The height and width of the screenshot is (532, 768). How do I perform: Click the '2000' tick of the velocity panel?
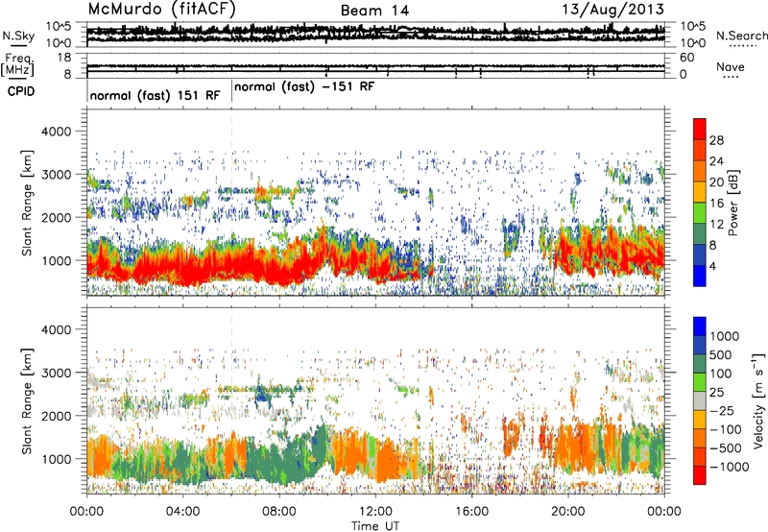(56, 416)
